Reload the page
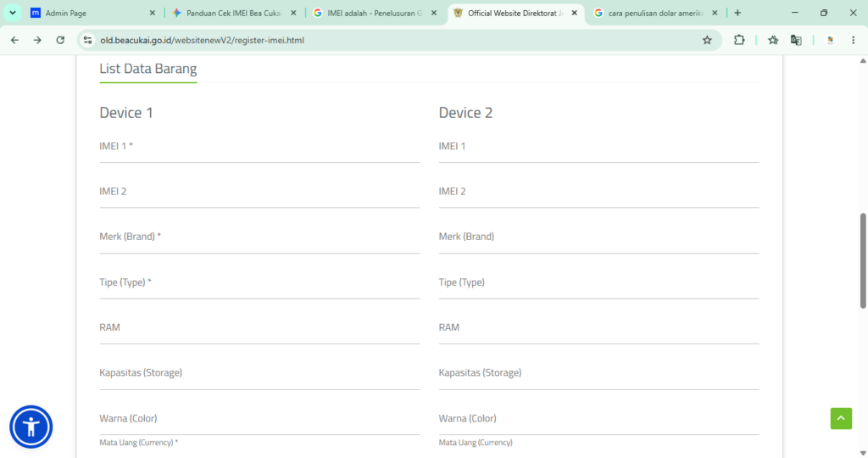Screen dimensions: 868x458 60,40
